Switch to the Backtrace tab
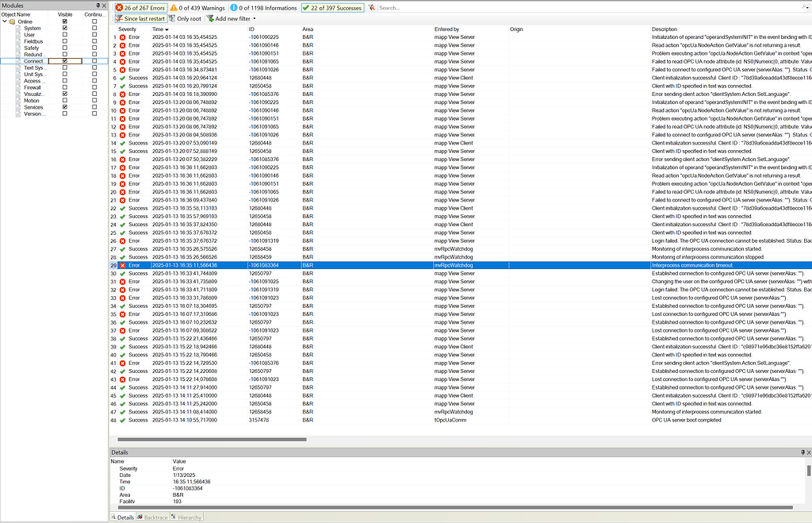Screen dimensions: 812x523 tap(152, 517)
